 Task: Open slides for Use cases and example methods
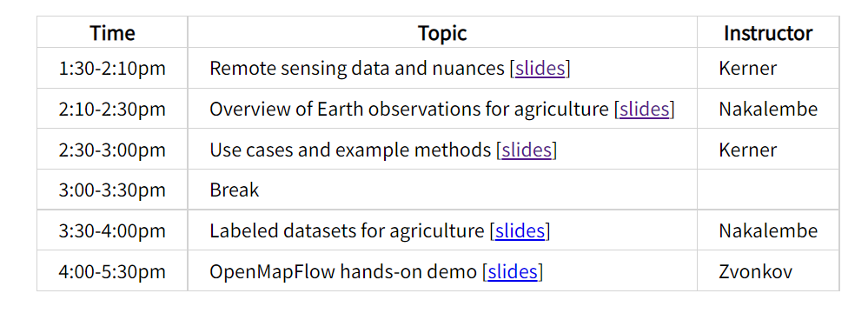[x=527, y=150]
